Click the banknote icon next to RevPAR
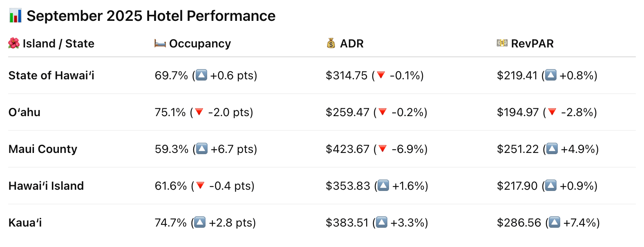 click(502, 43)
